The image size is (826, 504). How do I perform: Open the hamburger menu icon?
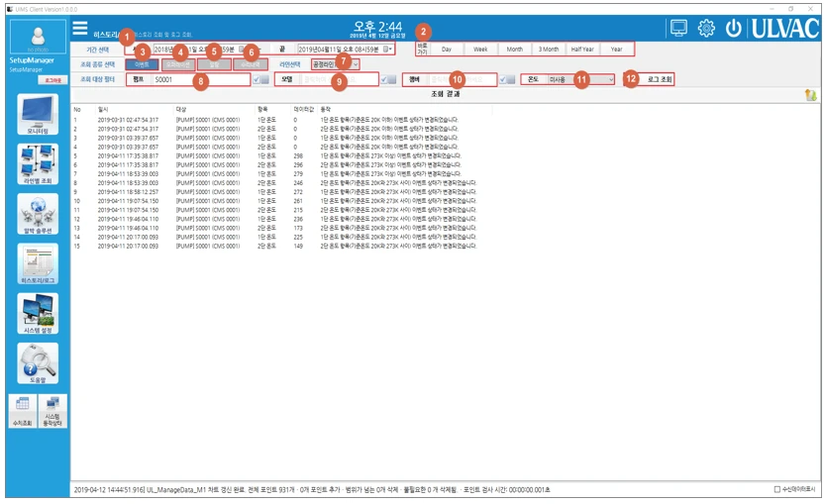(80, 28)
